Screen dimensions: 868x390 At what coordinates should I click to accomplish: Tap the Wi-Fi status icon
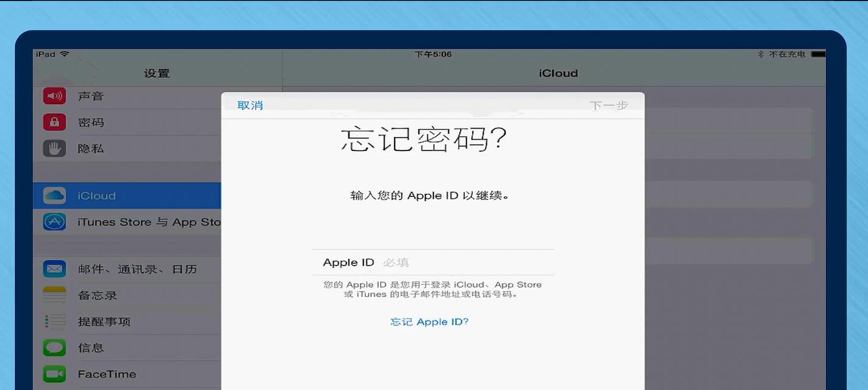click(65, 54)
